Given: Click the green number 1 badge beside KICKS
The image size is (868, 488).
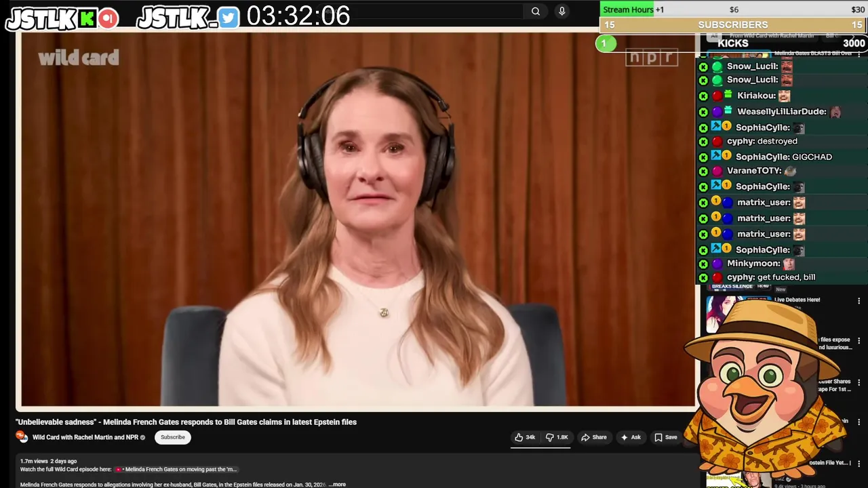Looking at the screenshot, I should 606,43.
